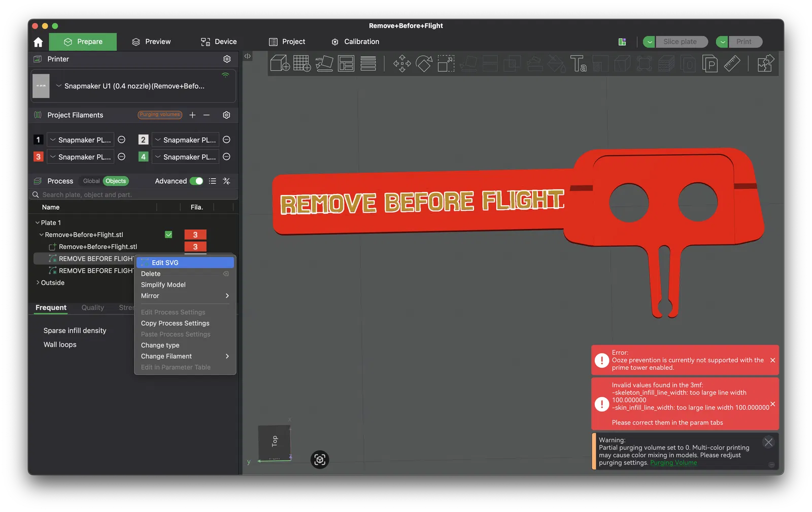Uncheck the Remove+Before+Flight.stl printable checkbox
This screenshot has height=512, width=812.
168,235
